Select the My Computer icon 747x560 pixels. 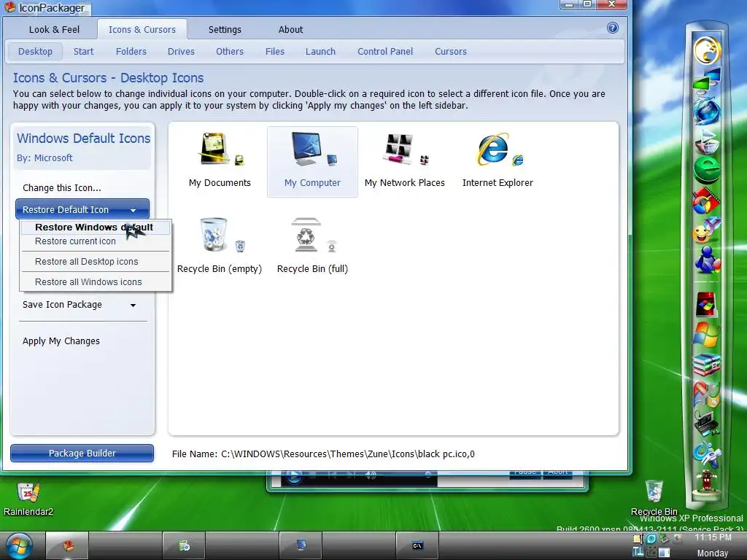312,161
